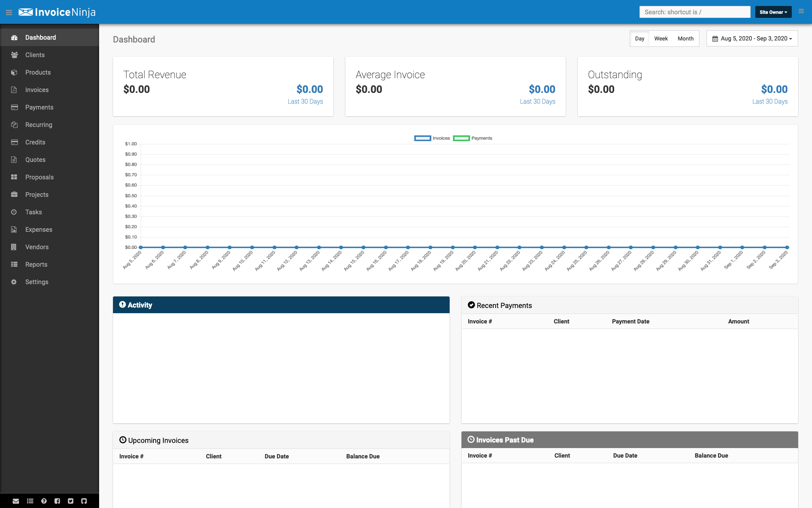The height and width of the screenshot is (508, 812).
Task: Open Invoices from the sidebar menu
Action: (37, 90)
